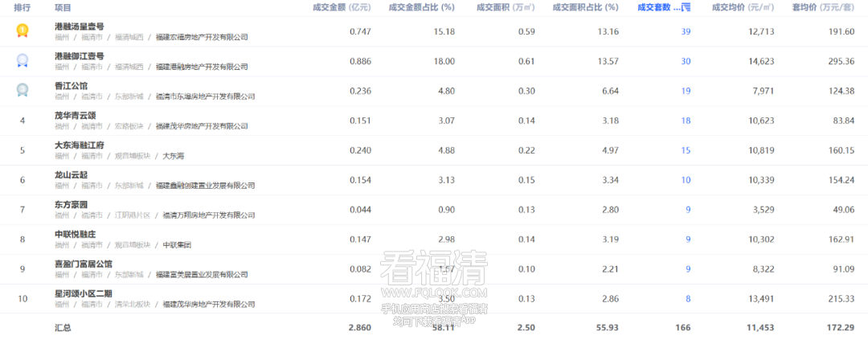Click the gold medal rank one icon
This screenshot has height=340, width=868.
click(x=23, y=31)
